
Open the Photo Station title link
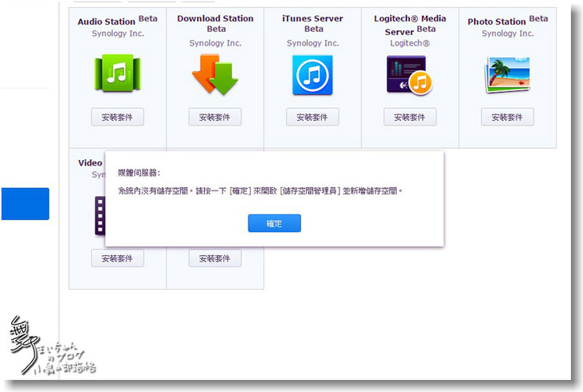(497, 22)
